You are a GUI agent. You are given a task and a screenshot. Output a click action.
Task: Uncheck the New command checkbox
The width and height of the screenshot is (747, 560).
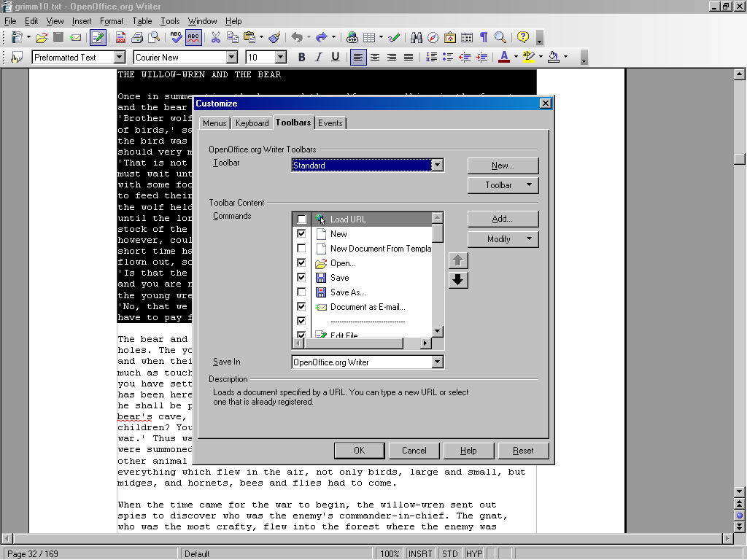click(301, 234)
